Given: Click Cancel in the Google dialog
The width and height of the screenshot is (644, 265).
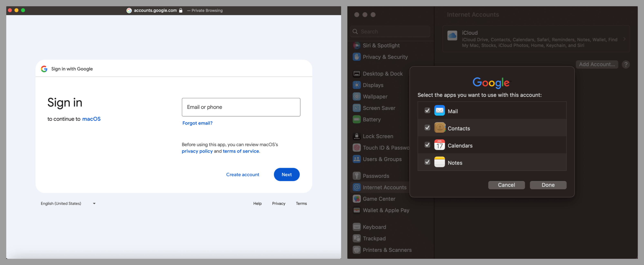Looking at the screenshot, I should pyautogui.click(x=506, y=185).
